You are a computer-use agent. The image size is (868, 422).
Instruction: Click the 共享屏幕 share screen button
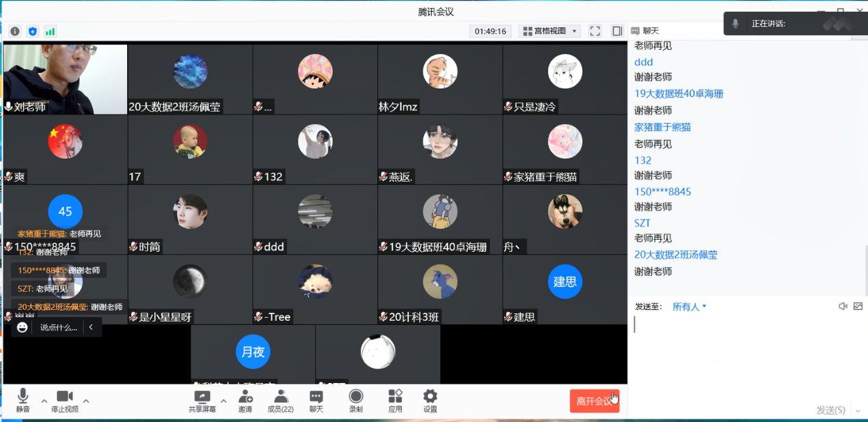202,401
